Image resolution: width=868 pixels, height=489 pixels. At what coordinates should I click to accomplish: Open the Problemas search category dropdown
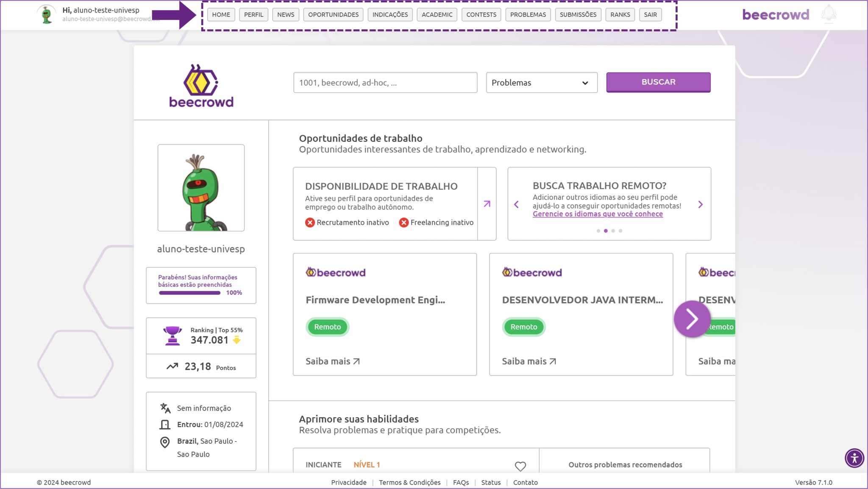tap(542, 83)
